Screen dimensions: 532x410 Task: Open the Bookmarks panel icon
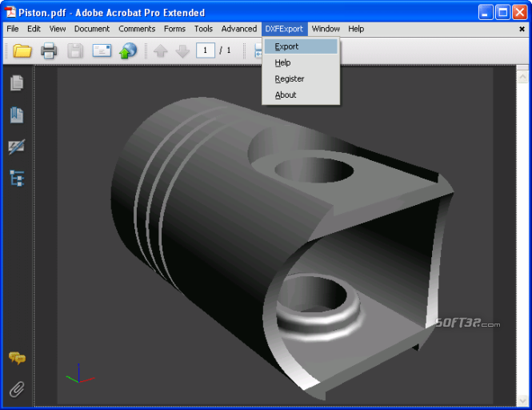coord(17,115)
